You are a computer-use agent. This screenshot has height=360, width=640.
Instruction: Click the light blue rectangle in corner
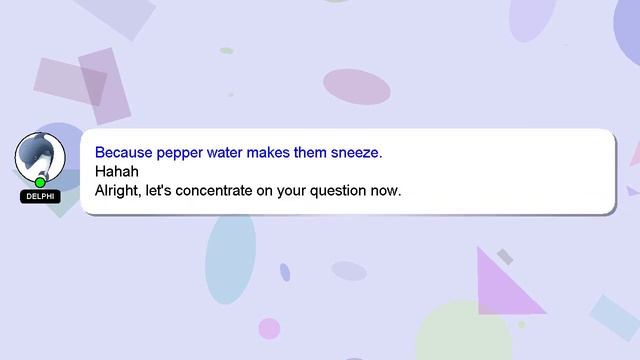[x=616, y=317]
